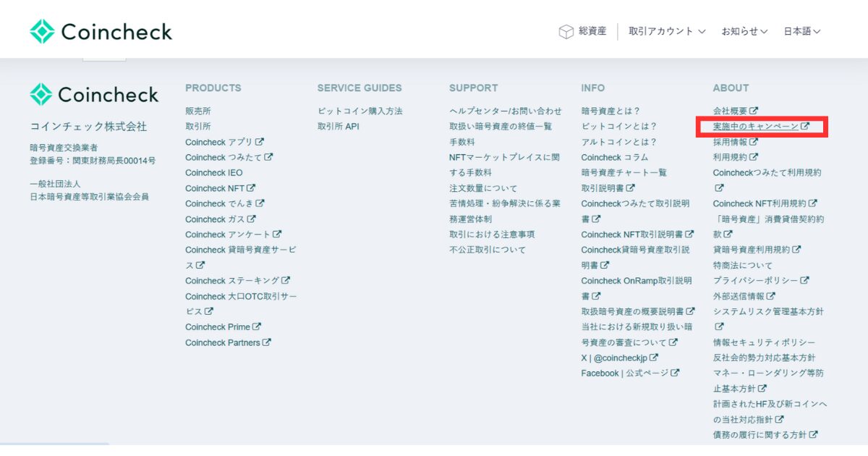Open the 日本語 language selector
The width and height of the screenshot is (868, 456).
[802, 32]
